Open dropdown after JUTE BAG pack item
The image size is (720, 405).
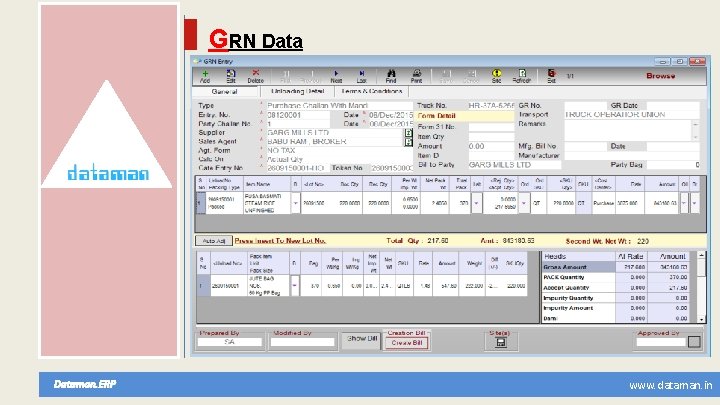pyautogui.click(x=294, y=286)
